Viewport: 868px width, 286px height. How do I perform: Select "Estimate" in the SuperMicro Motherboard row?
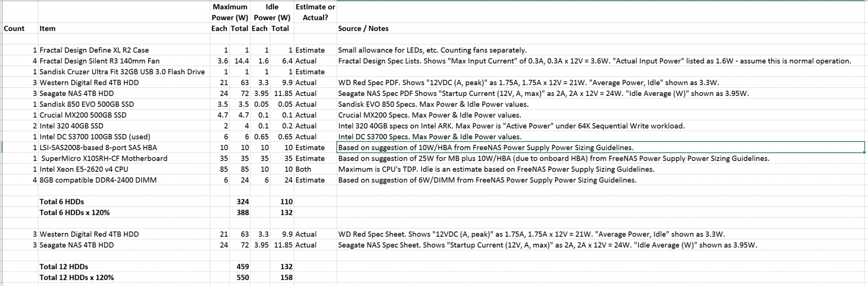coord(310,159)
